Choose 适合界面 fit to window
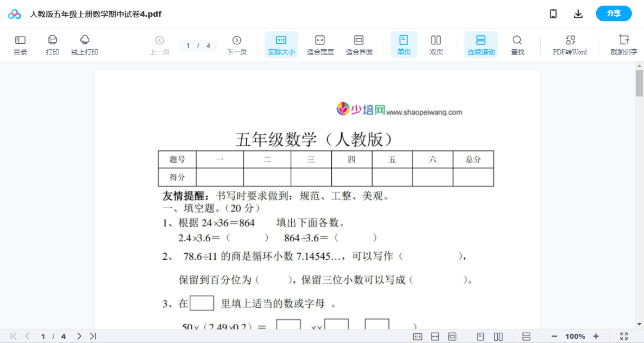Screen dimensions: 644x343 [359, 45]
